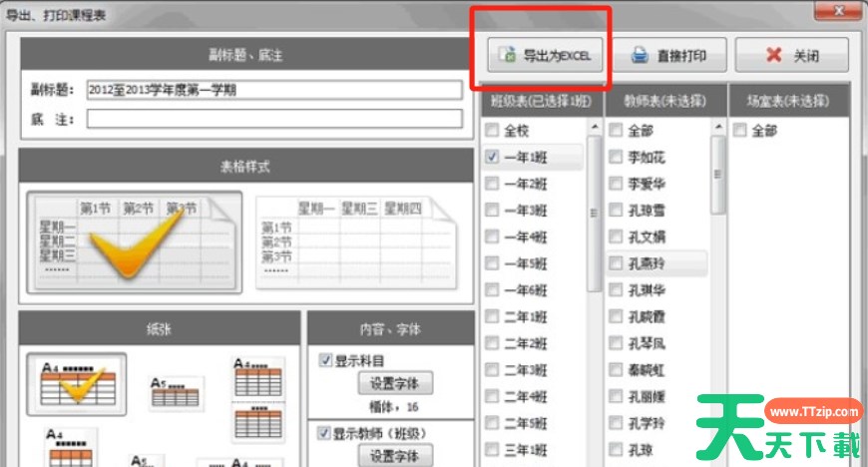Export the schedule with 导出为EXCEL button
Viewport: 868px width, 467px height.
click(545, 55)
